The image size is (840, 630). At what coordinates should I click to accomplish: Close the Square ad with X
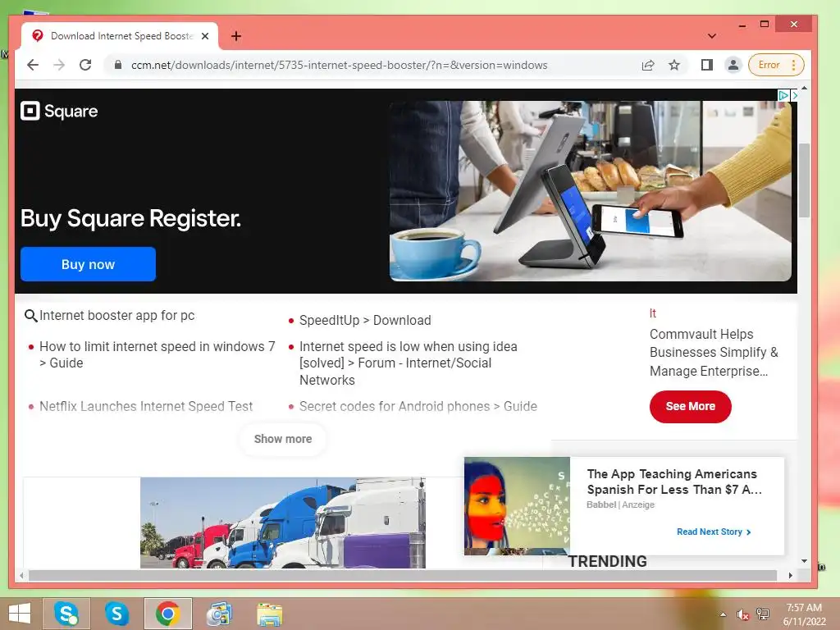click(x=794, y=95)
